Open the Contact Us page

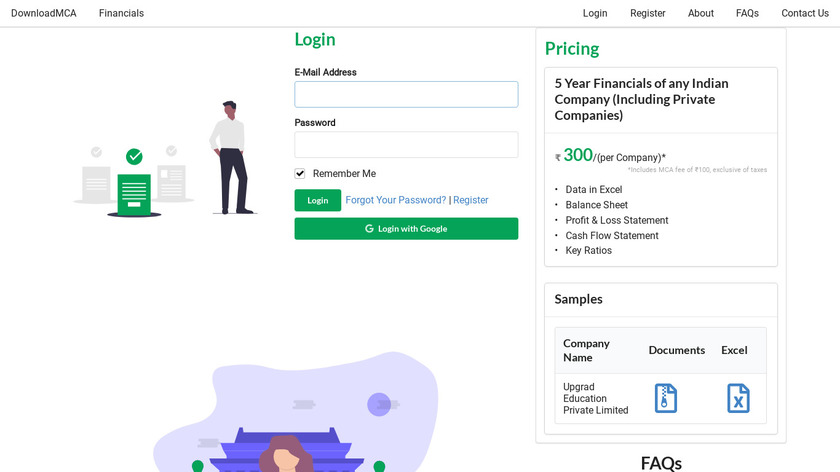click(x=804, y=13)
